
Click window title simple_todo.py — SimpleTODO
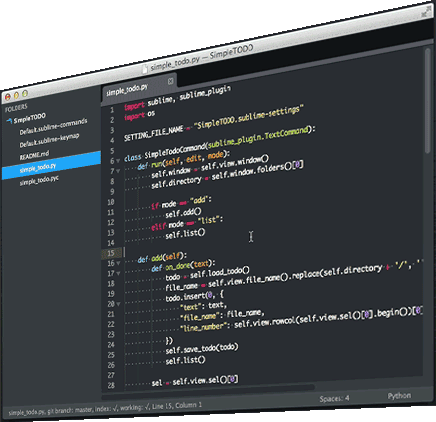202,57
